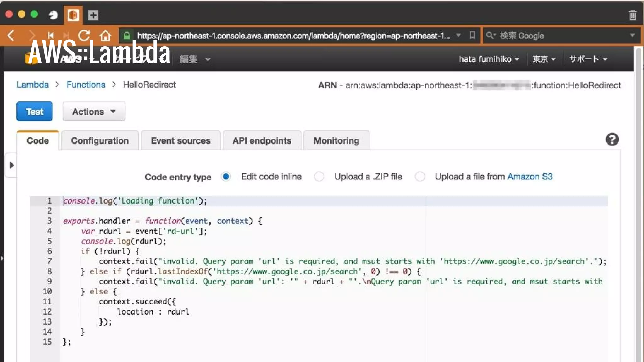Expand the hata fumihiko account menu
This screenshot has width=644, height=362.
pos(489,59)
